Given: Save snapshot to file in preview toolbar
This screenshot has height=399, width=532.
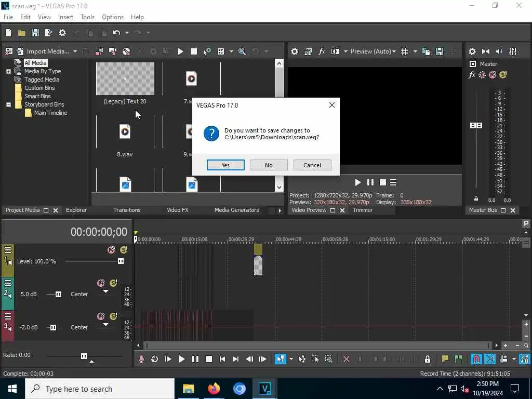Looking at the screenshot, I should [x=440, y=51].
